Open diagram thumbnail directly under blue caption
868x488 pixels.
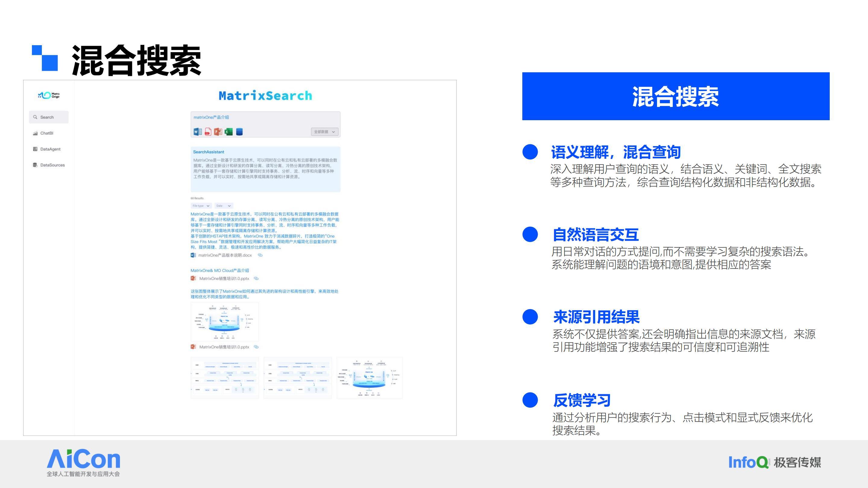coord(225,322)
